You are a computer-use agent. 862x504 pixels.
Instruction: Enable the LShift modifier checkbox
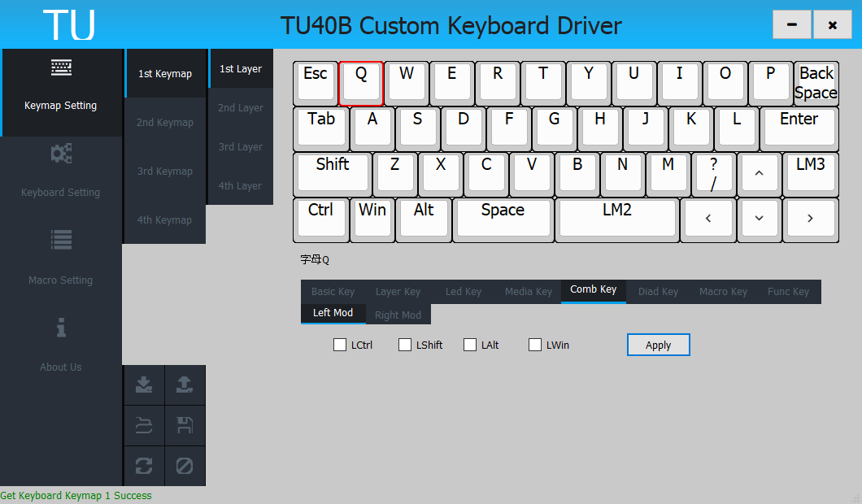tap(405, 345)
